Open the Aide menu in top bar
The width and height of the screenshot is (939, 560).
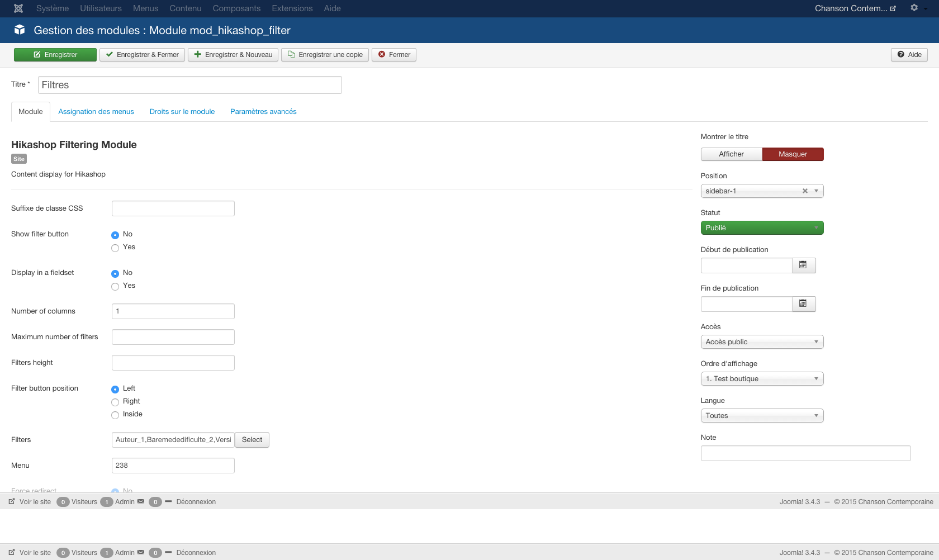332,8
